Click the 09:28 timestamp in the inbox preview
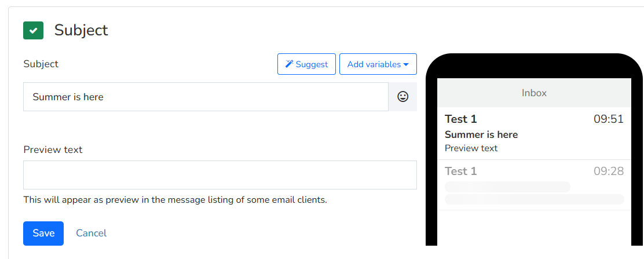This screenshot has height=259, width=644. [x=609, y=171]
